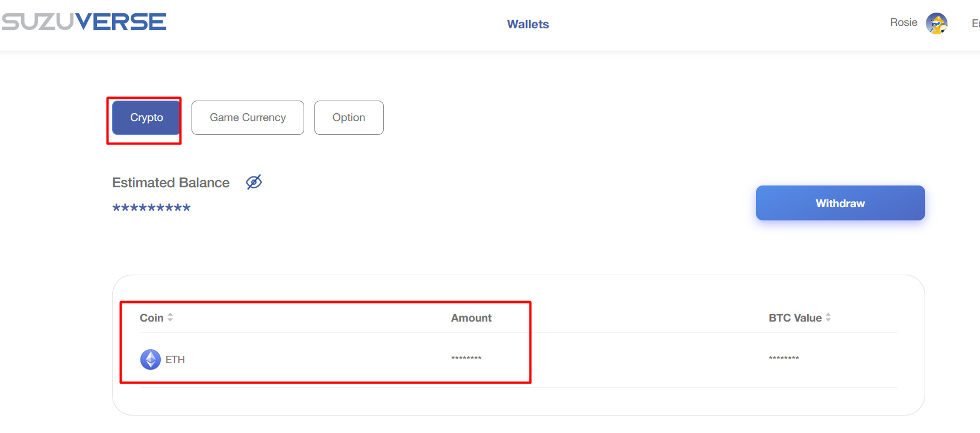Select the ETH coin label
This screenshot has height=433, width=980.
pos(175,360)
